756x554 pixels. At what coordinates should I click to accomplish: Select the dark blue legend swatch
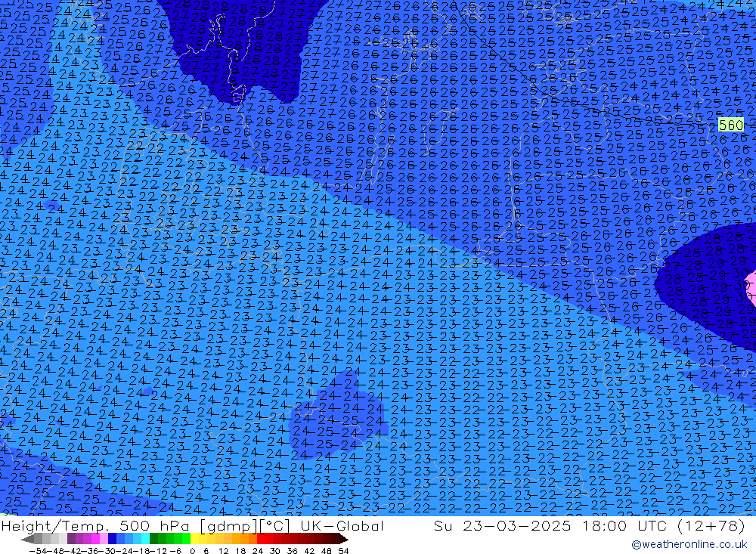[112, 539]
